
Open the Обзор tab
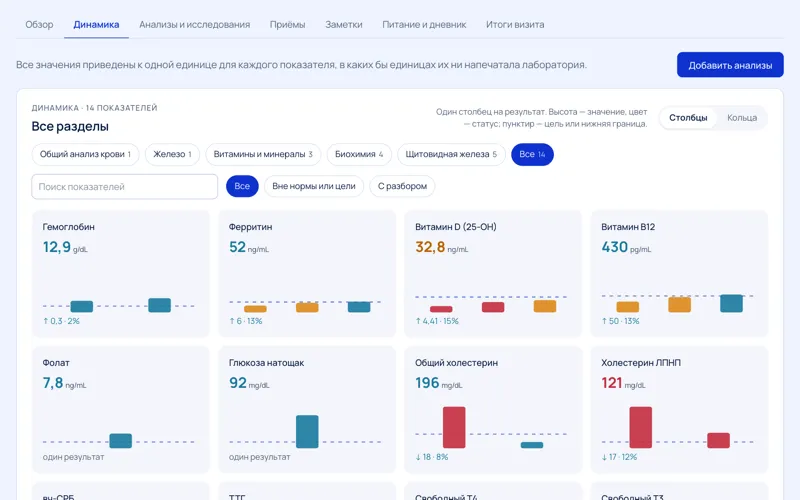pos(39,24)
